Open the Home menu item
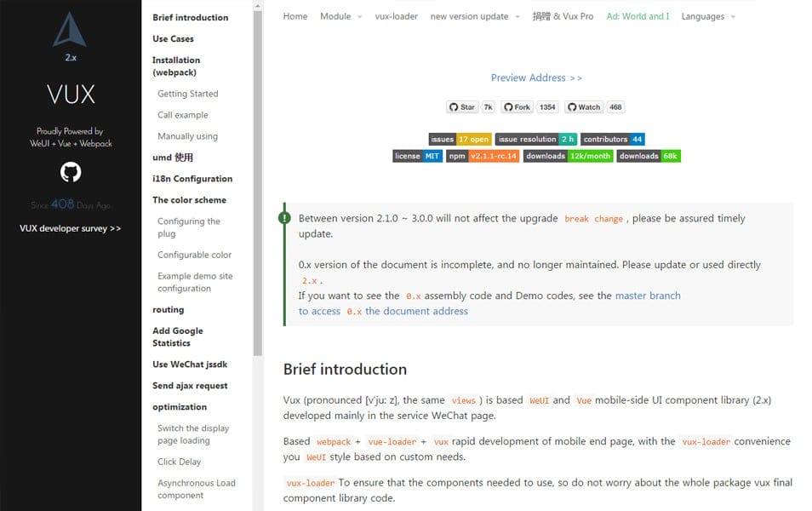Screen dimensions: 812x511 point(294,15)
